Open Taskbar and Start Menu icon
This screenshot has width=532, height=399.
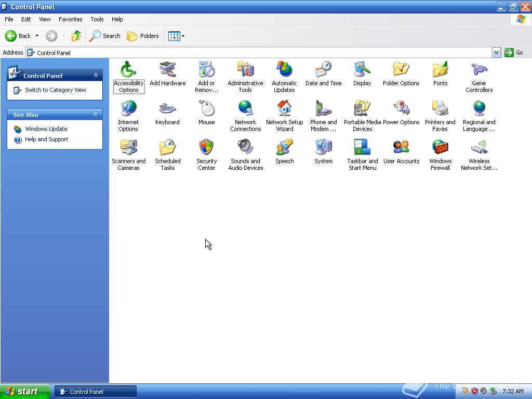(x=362, y=155)
